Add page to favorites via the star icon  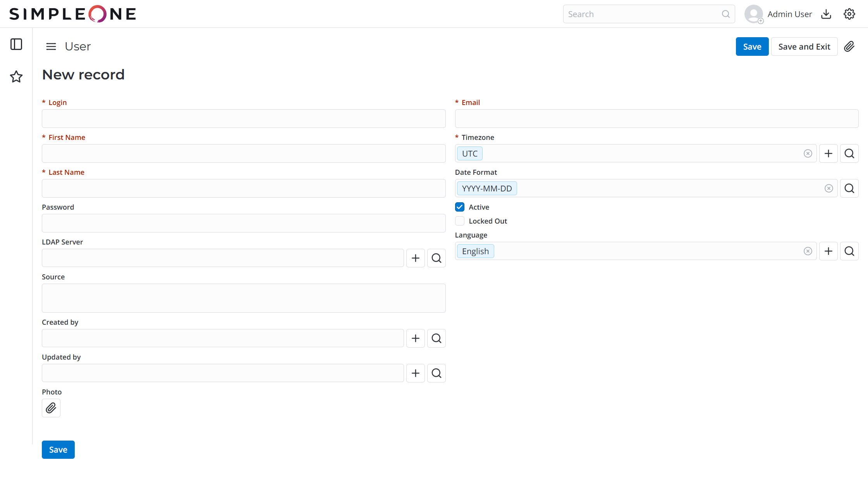16,77
